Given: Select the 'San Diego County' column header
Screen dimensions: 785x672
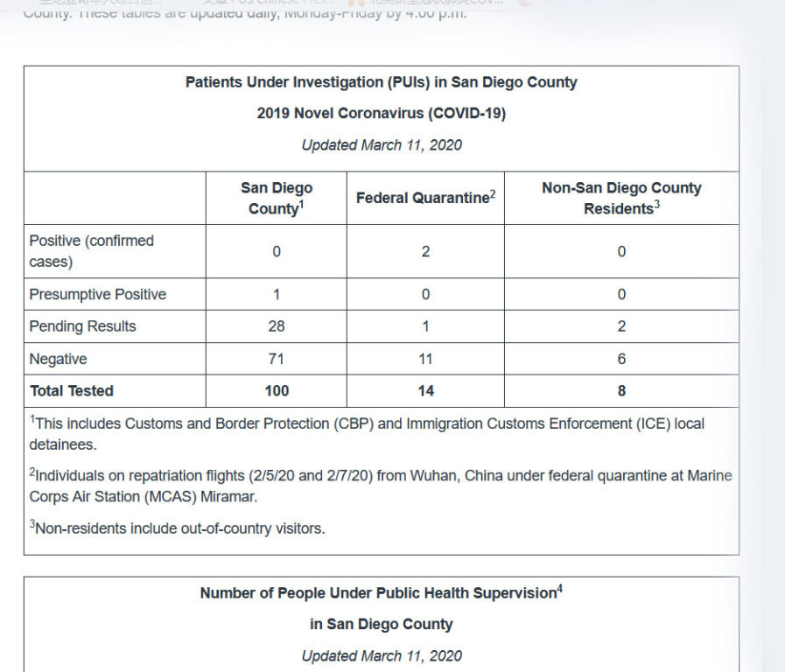Looking at the screenshot, I should pyautogui.click(x=277, y=198).
